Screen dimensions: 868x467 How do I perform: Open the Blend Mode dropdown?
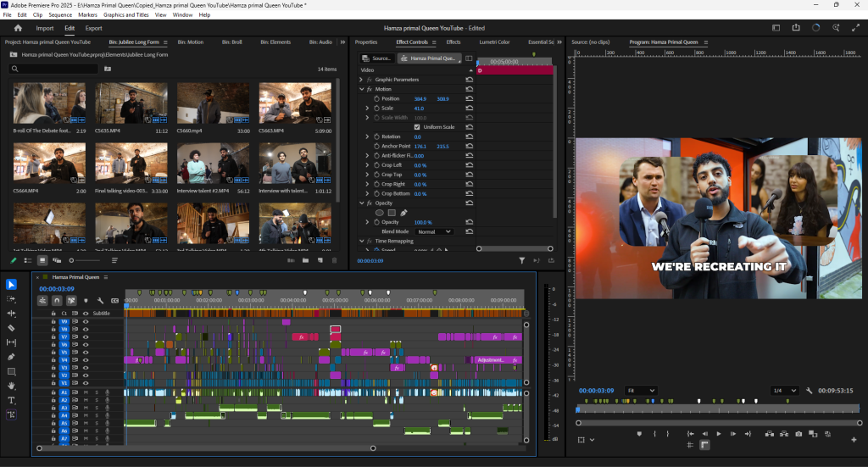pos(433,231)
